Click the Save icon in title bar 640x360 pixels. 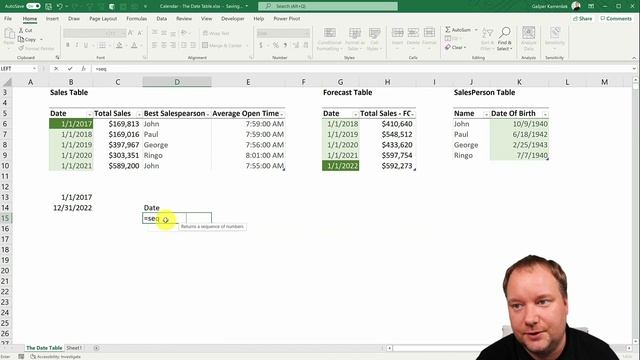pos(48,6)
